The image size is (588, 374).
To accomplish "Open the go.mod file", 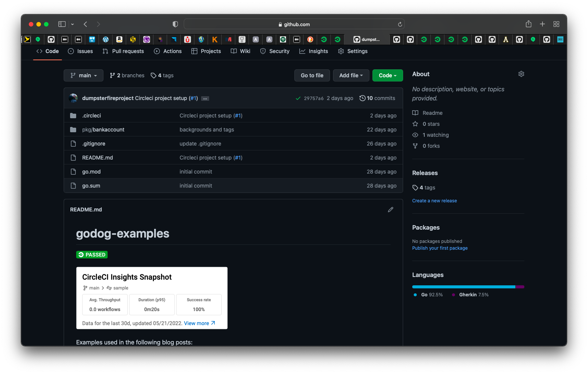I will (x=91, y=172).
